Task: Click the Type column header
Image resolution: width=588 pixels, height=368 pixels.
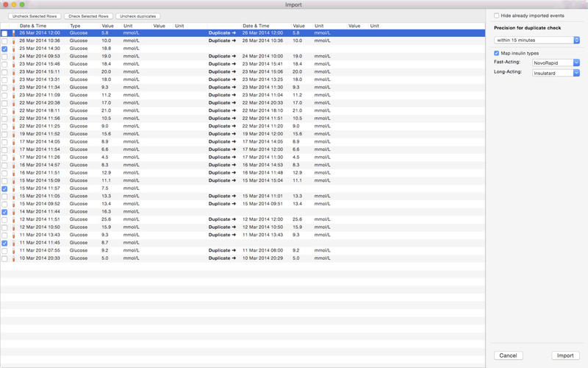Action: point(76,26)
